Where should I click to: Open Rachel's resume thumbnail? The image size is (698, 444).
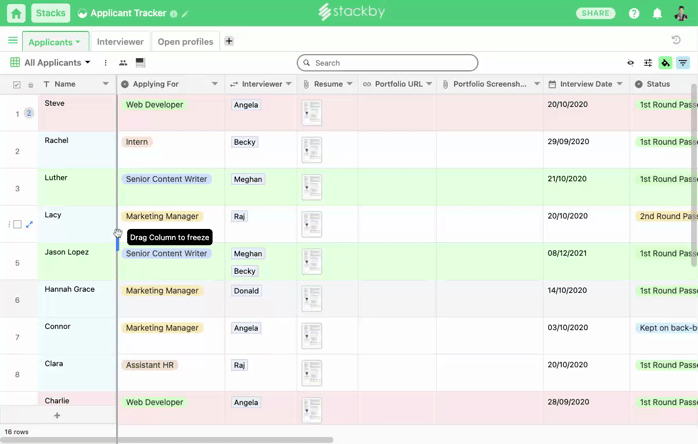[312, 150]
